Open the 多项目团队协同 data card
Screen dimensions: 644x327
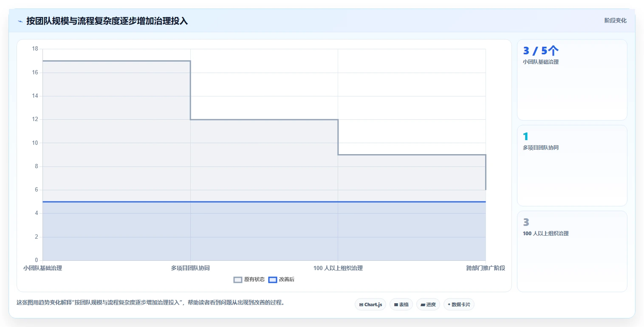[x=572, y=166]
